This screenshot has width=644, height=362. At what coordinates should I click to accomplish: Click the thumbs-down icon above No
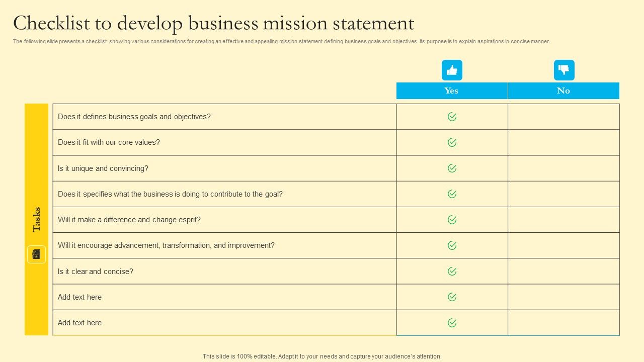564,70
